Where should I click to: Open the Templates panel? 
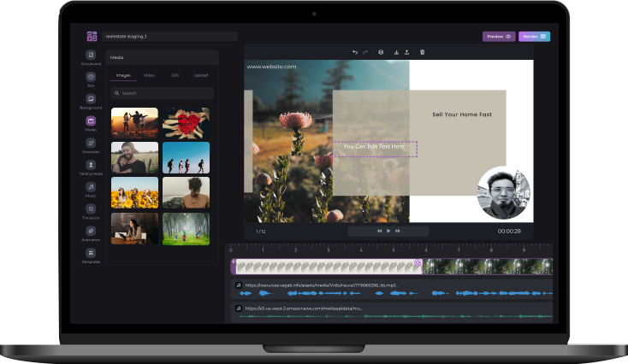point(91,254)
